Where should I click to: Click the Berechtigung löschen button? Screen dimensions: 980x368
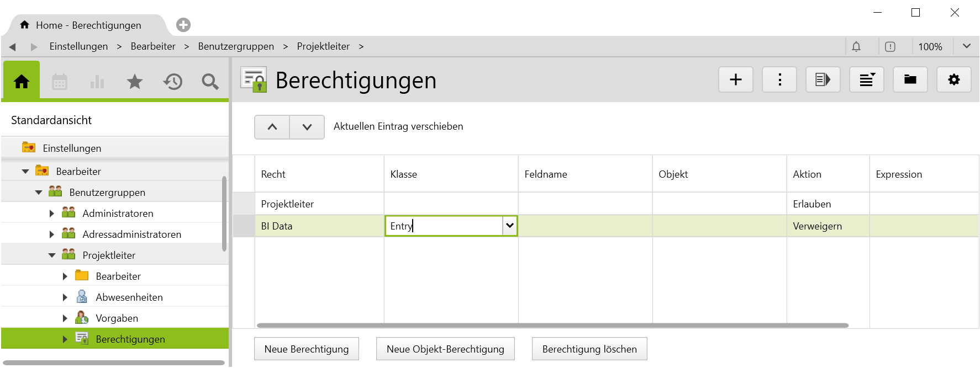[589, 349]
